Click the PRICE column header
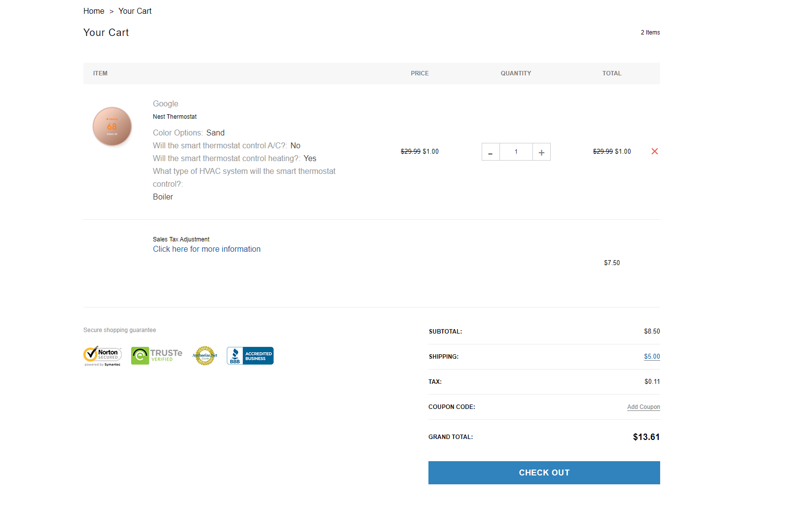 [x=420, y=73]
